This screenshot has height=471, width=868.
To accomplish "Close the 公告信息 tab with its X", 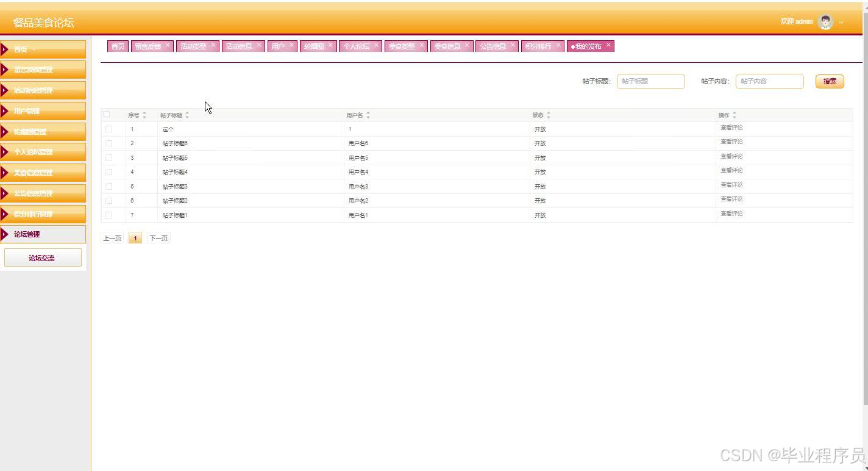I will click(513, 45).
